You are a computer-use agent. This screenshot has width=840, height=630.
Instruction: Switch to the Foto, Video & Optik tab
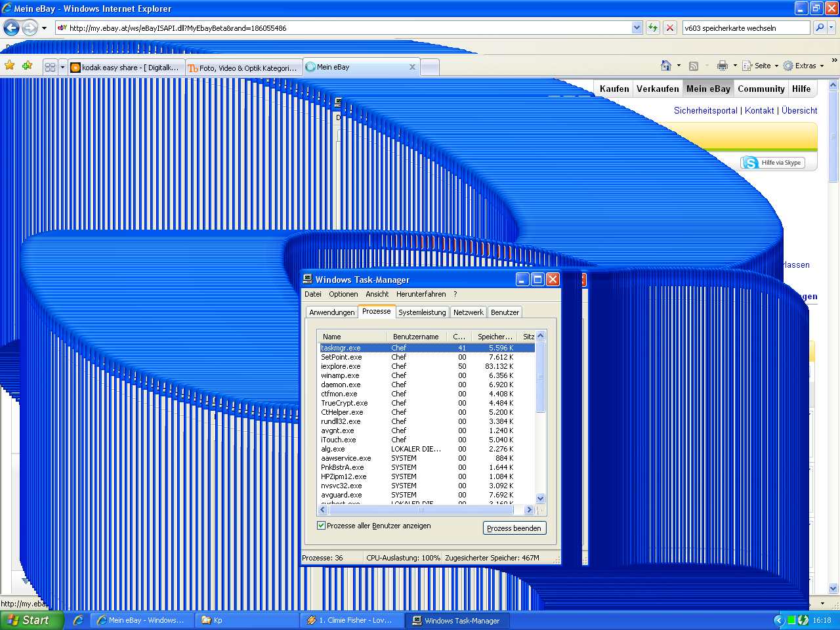click(243, 68)
